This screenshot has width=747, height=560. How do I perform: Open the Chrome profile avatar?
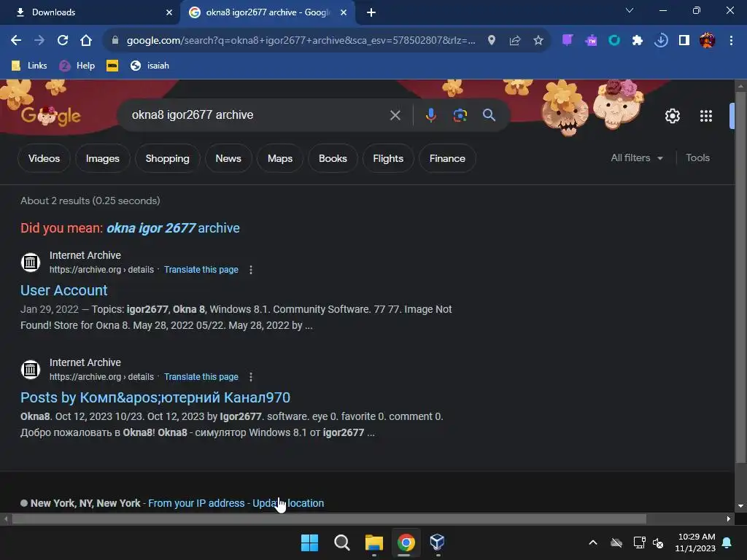(x=708, y=41)
